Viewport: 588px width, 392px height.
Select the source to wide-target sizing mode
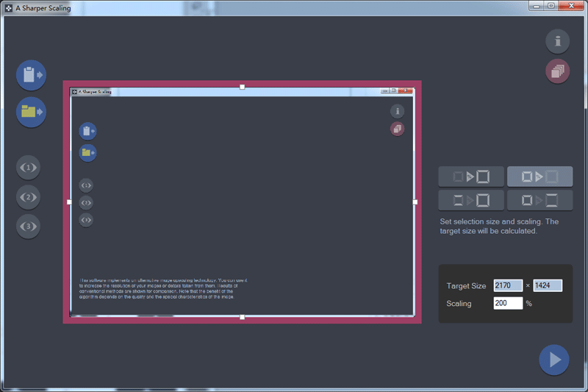(x=539, y=200)
